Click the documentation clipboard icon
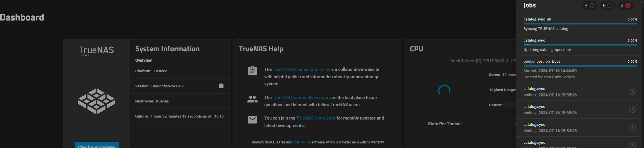Screen dimensions: 644x148 click(252, 71)
